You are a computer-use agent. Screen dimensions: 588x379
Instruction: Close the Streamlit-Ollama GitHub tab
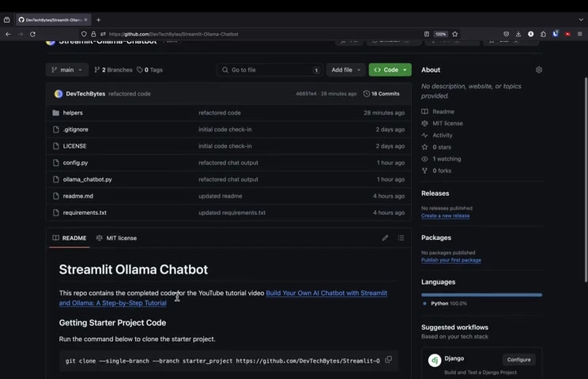pyautogui.click(x=86, y=20)
